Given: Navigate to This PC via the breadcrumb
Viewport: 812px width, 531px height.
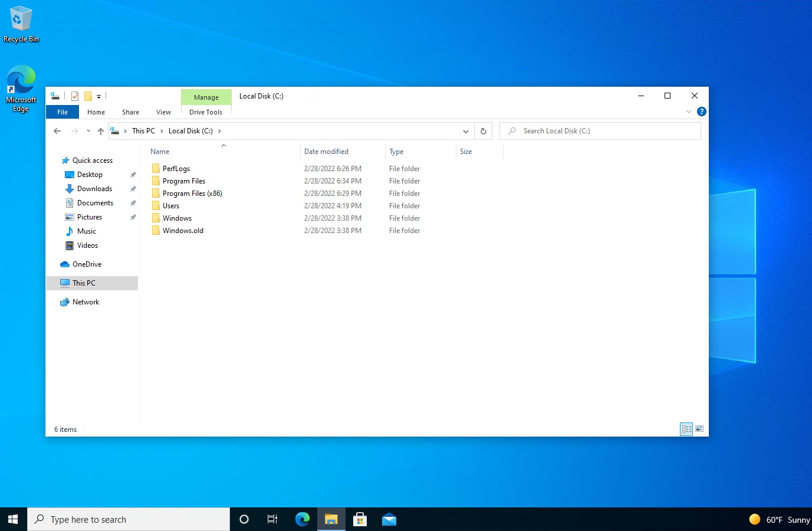Looking at the screenshot, I should [x=143, y=130].
